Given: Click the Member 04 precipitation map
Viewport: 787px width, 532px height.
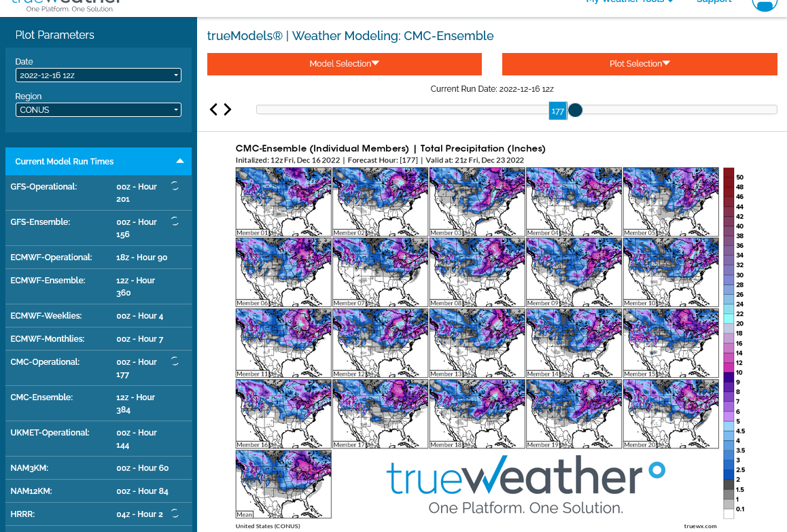Looking at the screenshot, I should click(574, 202).
